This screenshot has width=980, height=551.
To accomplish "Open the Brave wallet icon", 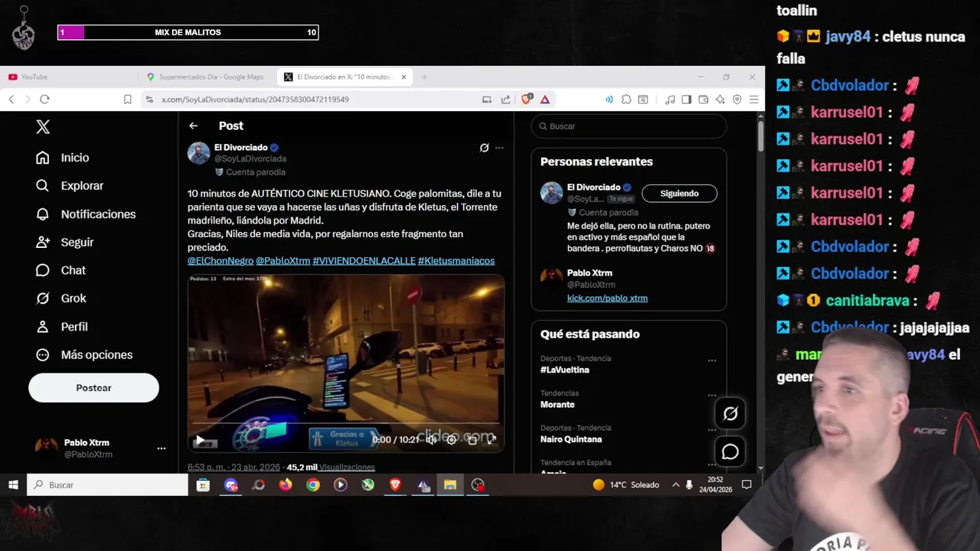I will [x=703, y=99].
